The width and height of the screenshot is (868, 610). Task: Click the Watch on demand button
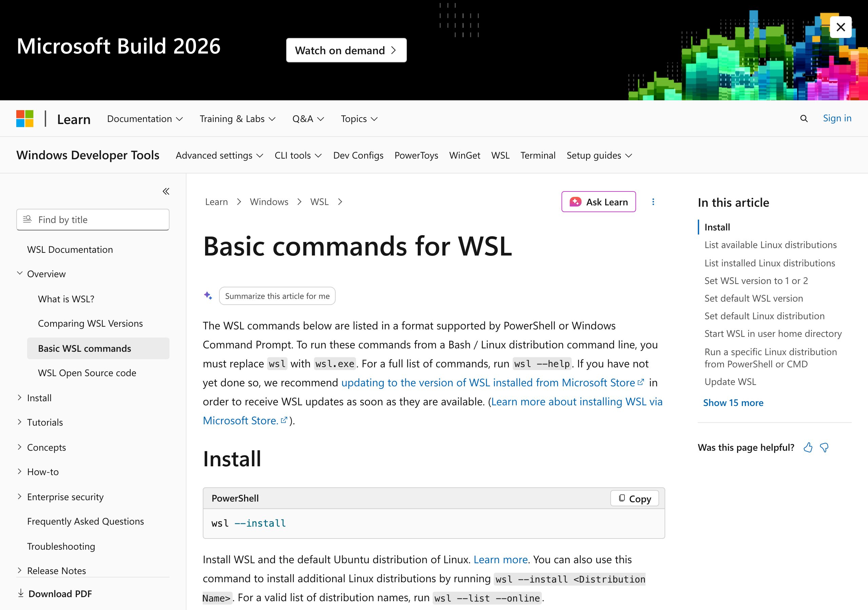(346, 50)
